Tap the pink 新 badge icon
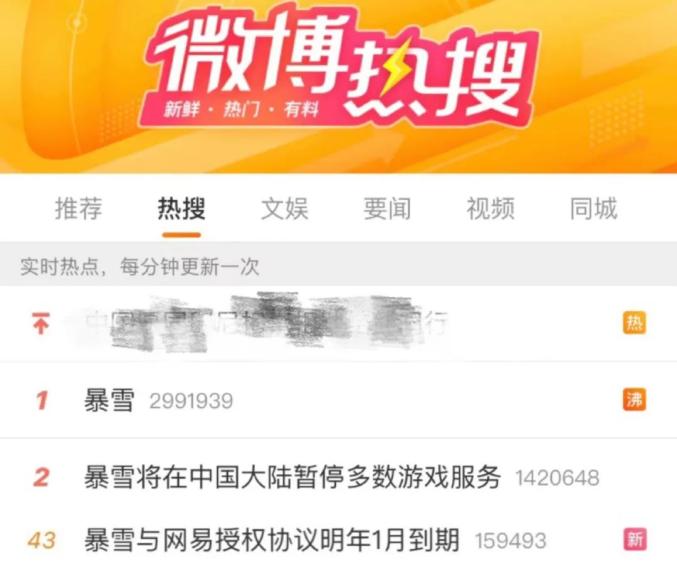 tap(635, 539)
